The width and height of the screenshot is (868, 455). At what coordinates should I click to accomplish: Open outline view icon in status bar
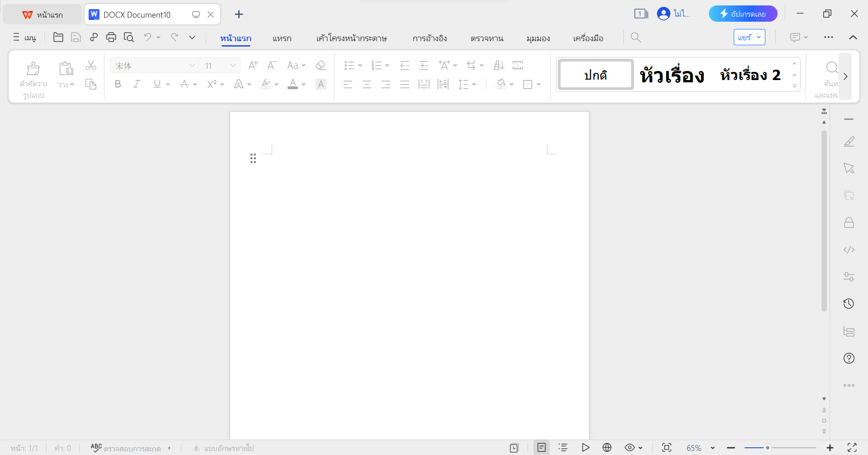[563, 448]
